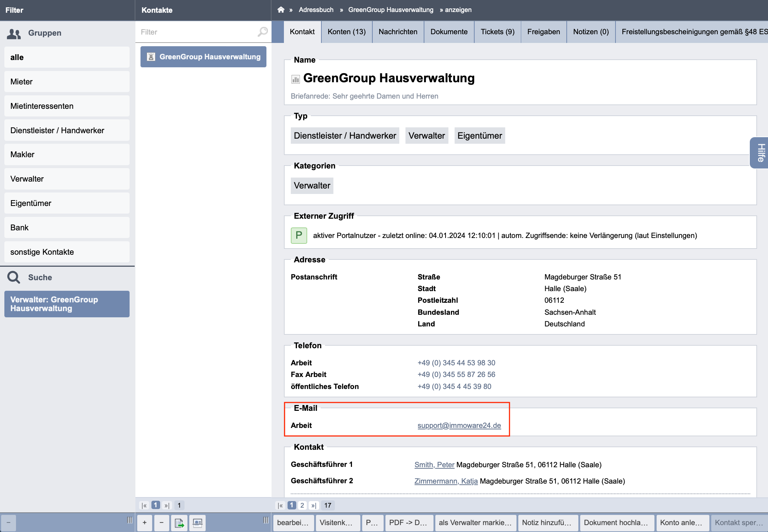Jump to first page in the Kontakte list pager
Image resolution: width=768 pixels, height=532 pixels.
tap(145, 505)
